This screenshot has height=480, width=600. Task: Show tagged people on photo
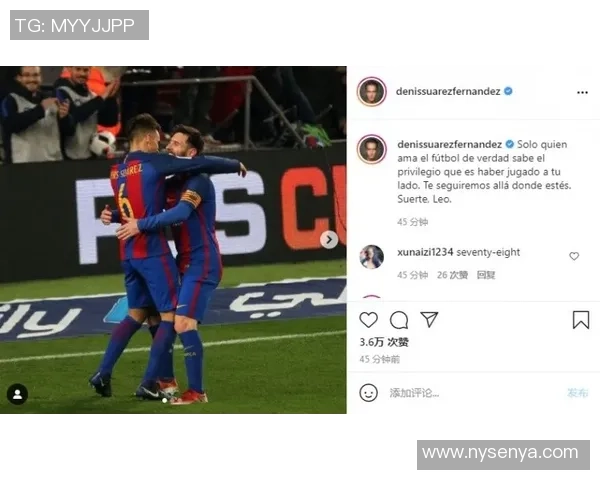pos(17,394)
